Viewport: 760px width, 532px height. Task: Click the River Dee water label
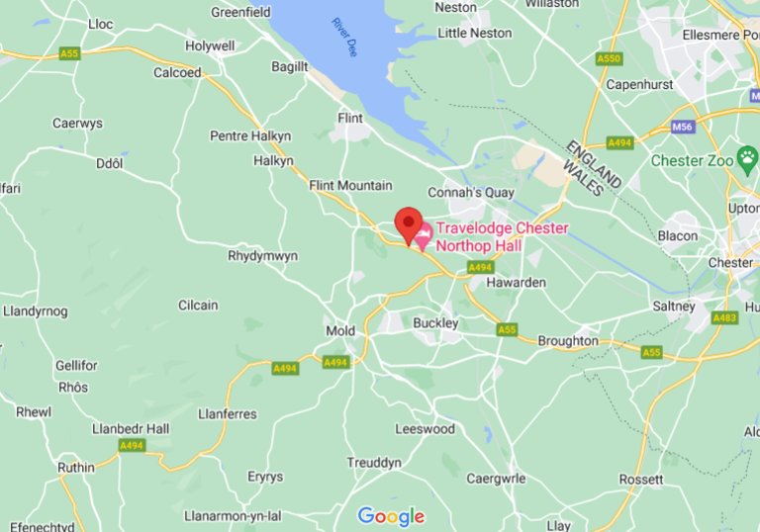point(344,38)
